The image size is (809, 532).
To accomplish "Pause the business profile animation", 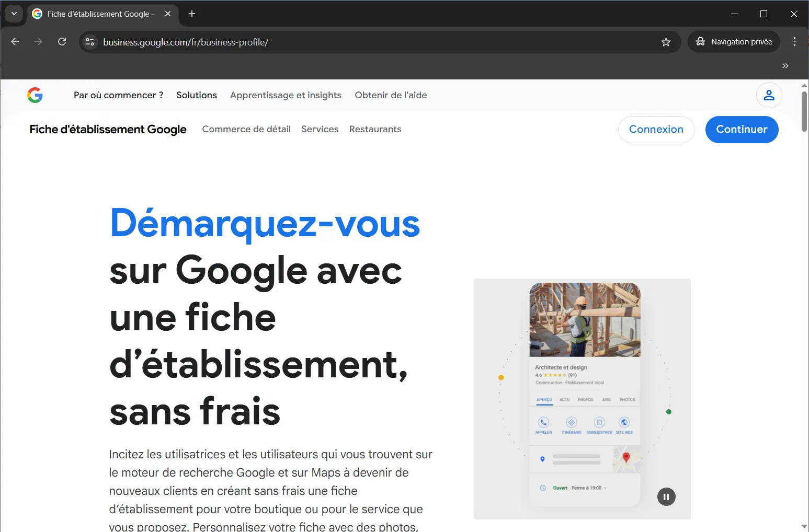I will 666,496.
